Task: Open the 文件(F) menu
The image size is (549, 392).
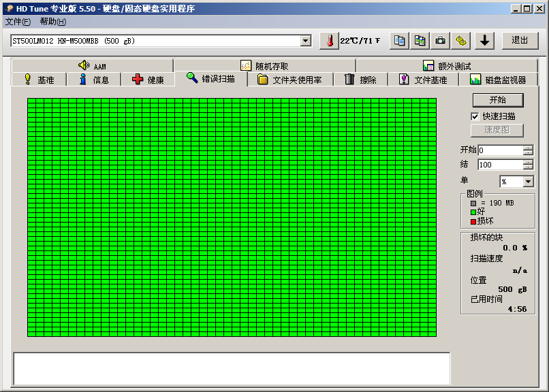Action: coord(18,22)
